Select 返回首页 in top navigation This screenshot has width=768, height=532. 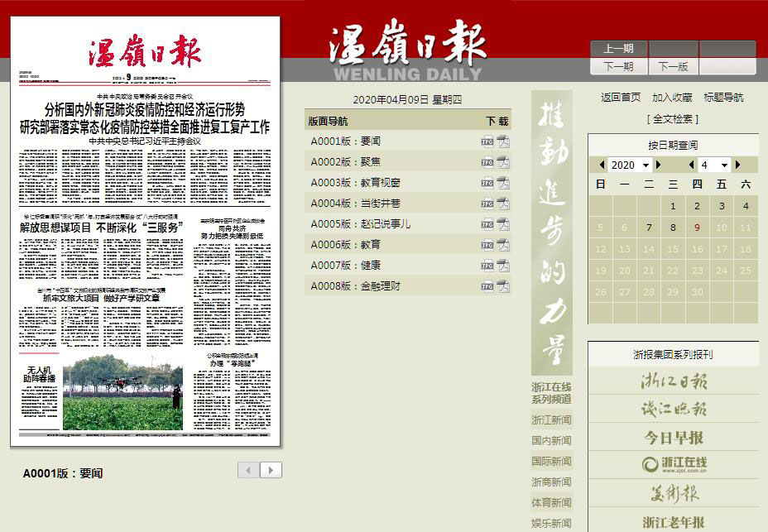click(x=621, y=98)
